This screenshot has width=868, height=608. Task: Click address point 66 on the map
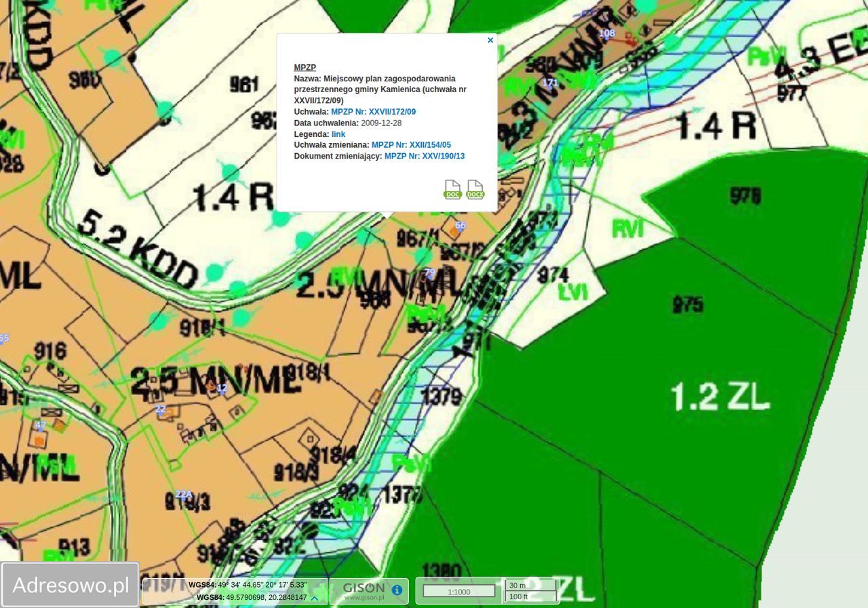460,225
